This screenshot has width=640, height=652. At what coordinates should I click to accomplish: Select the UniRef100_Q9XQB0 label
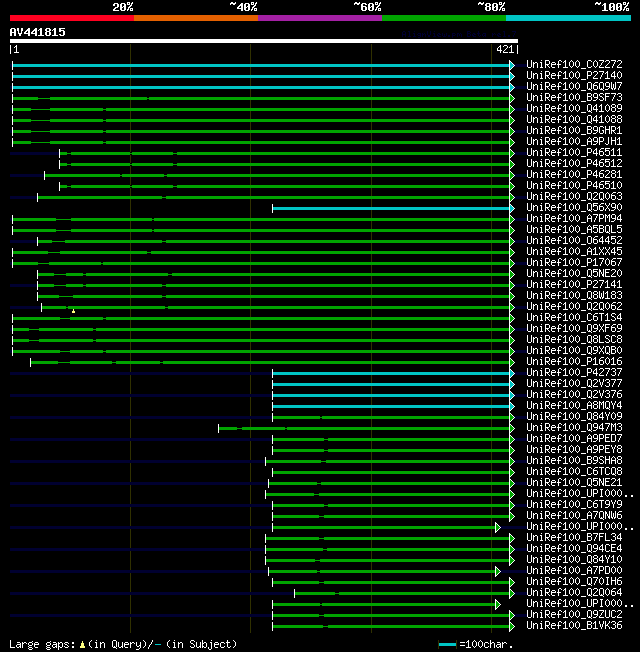[574, 350]
